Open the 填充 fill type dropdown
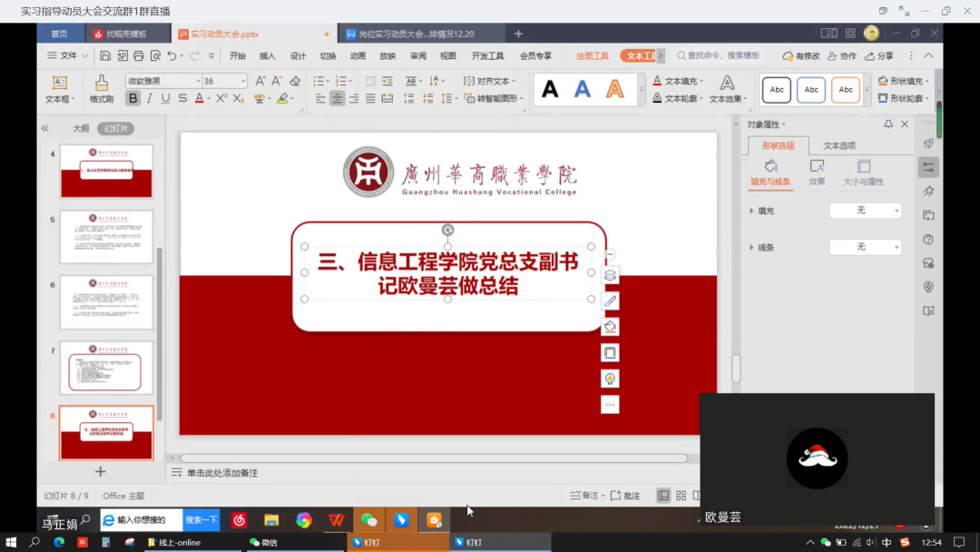Viewport: 980px width, 552px height. coord(865,211)
